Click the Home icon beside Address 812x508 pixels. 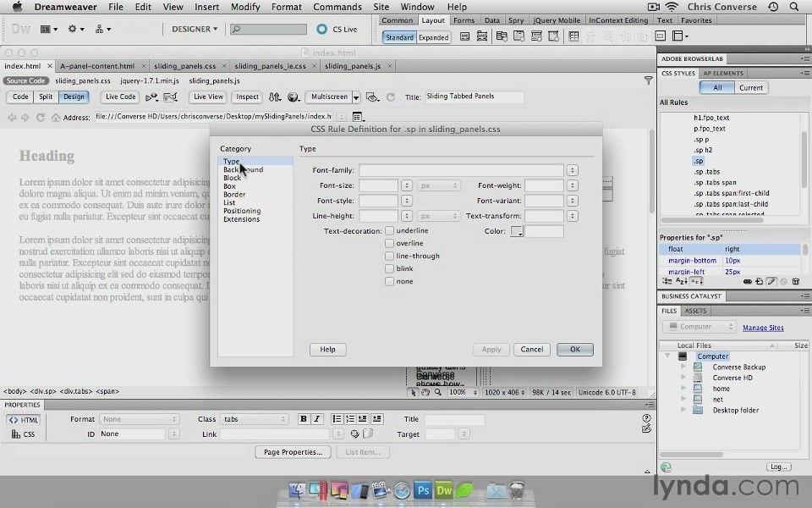click(x=56, y=117)
